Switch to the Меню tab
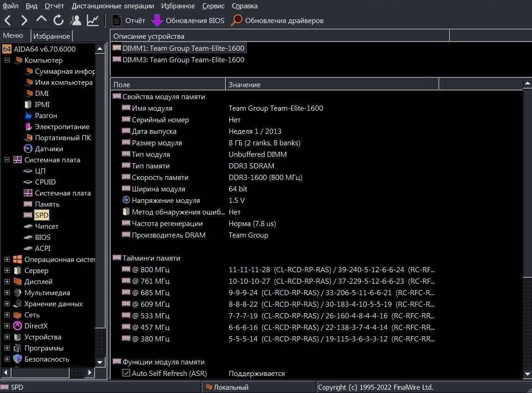The width and height of the screenshot is (532, 393). pyautogui.click(x=13, y=36)
